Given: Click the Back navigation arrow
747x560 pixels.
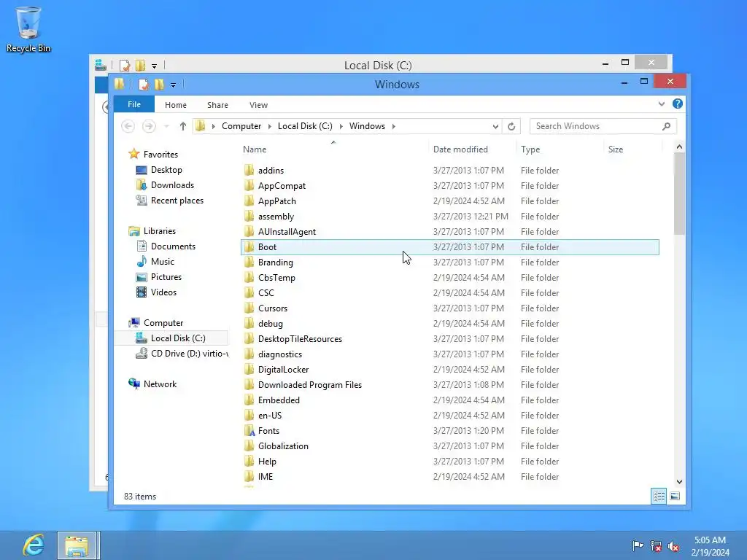Looking at the screenshot, I should click(x=128, y=126).
